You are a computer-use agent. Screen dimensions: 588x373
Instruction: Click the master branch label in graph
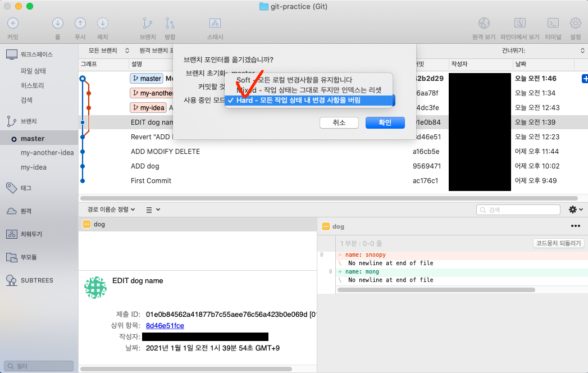(x=146, y=79)
